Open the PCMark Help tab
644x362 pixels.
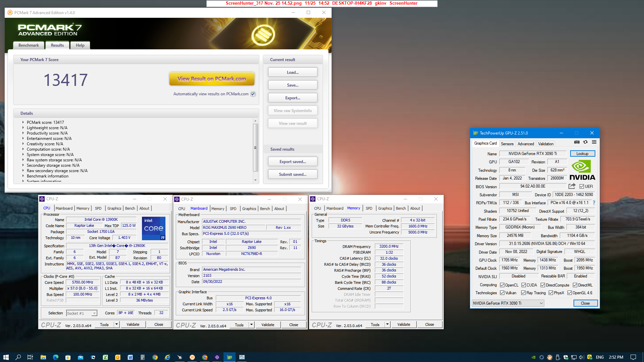click(x=80, y=45)
